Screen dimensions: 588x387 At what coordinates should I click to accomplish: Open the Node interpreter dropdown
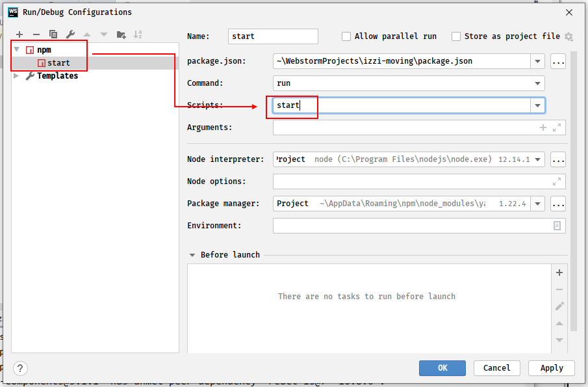coord(538,159)
